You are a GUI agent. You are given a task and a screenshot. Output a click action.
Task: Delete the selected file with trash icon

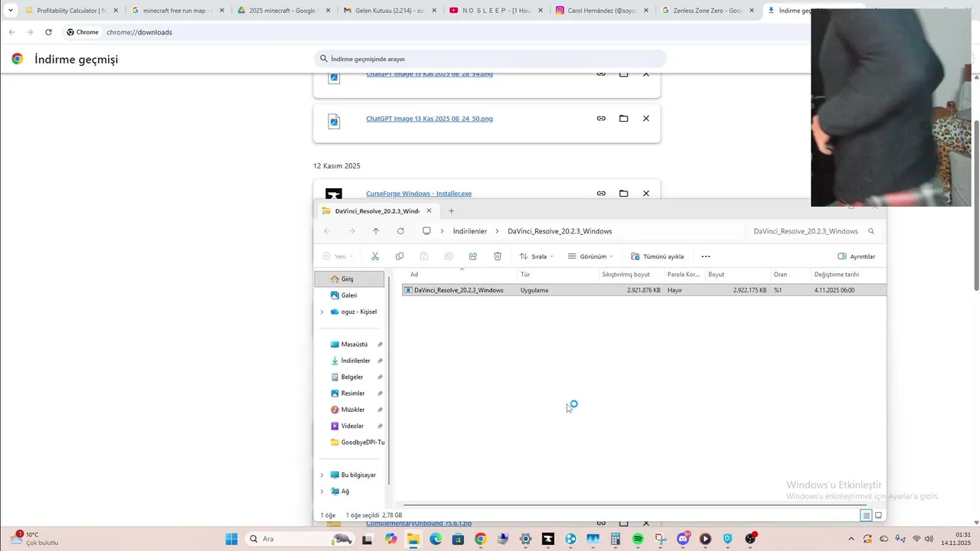498,256
